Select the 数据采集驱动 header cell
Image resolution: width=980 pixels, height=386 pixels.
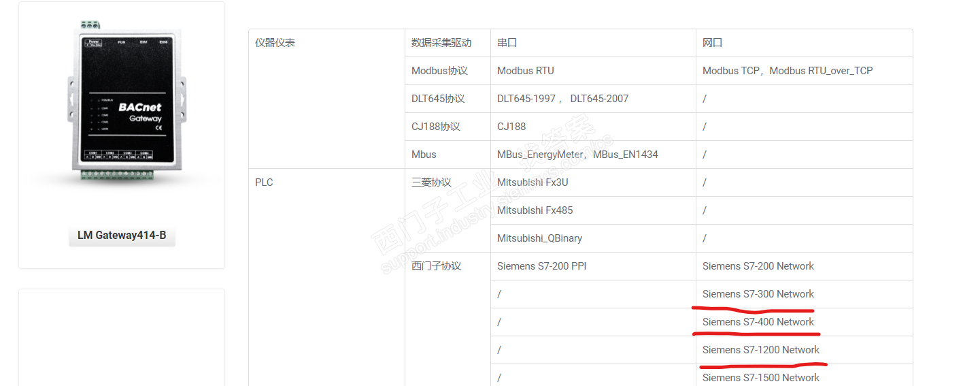[x=447, y=43]
